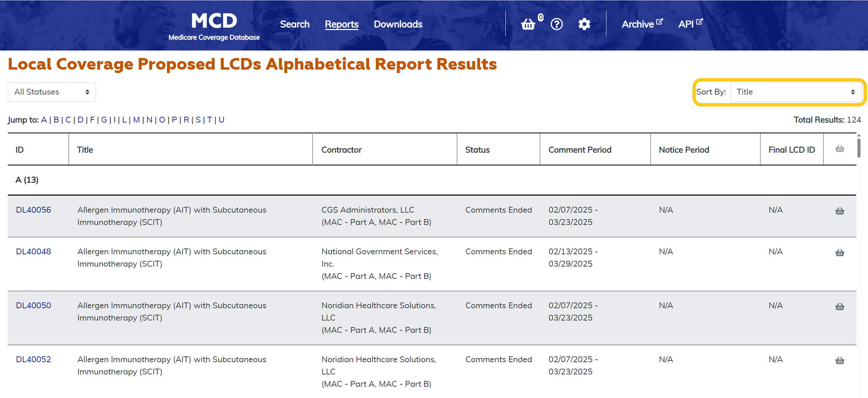Click the help question mark icon
The image size is (868, 398).
(557, 24)
